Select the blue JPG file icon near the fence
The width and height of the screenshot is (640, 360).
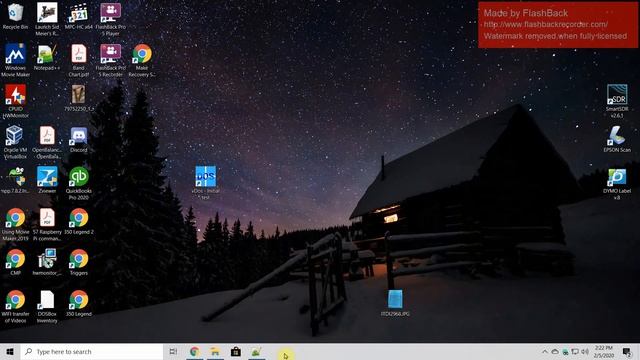click(x=395, y=303)
